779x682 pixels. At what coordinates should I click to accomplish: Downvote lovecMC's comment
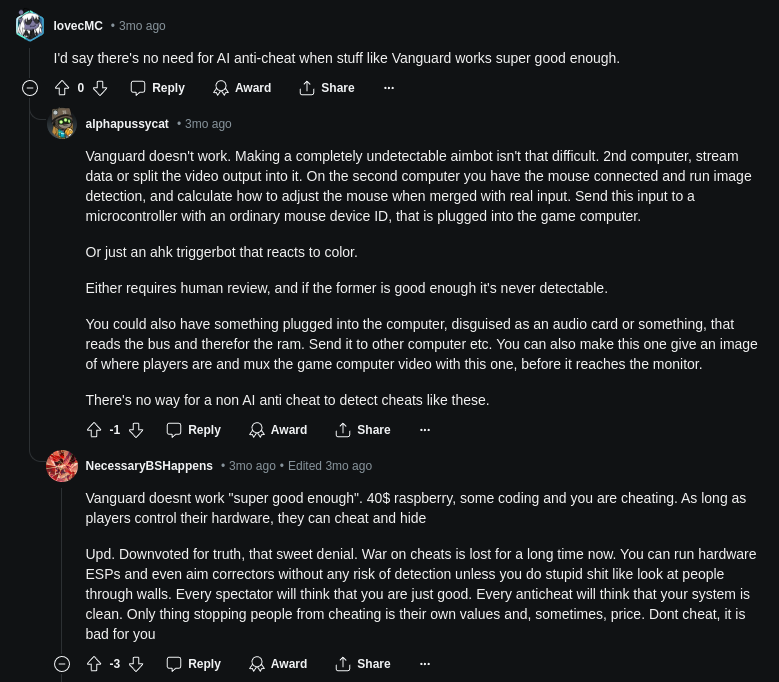(100, 88)
